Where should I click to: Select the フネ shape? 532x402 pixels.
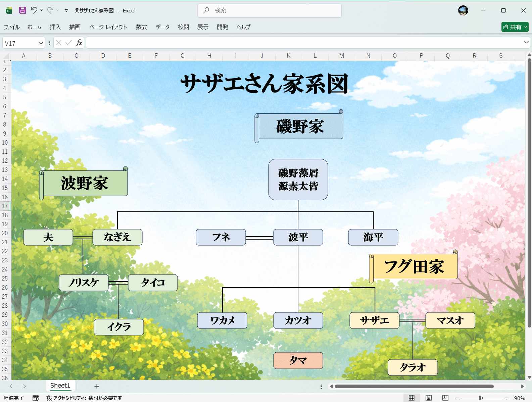[221, 237]
